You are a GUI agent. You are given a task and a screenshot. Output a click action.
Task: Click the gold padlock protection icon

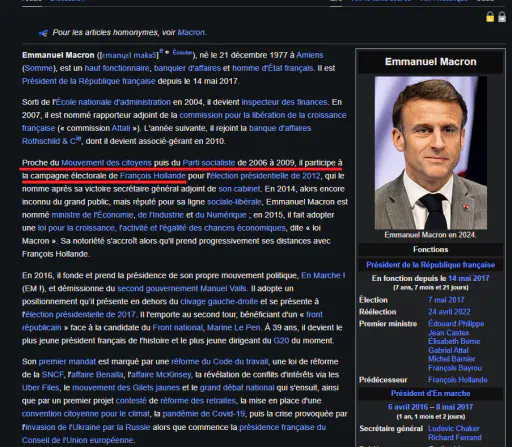click(490, 17)
